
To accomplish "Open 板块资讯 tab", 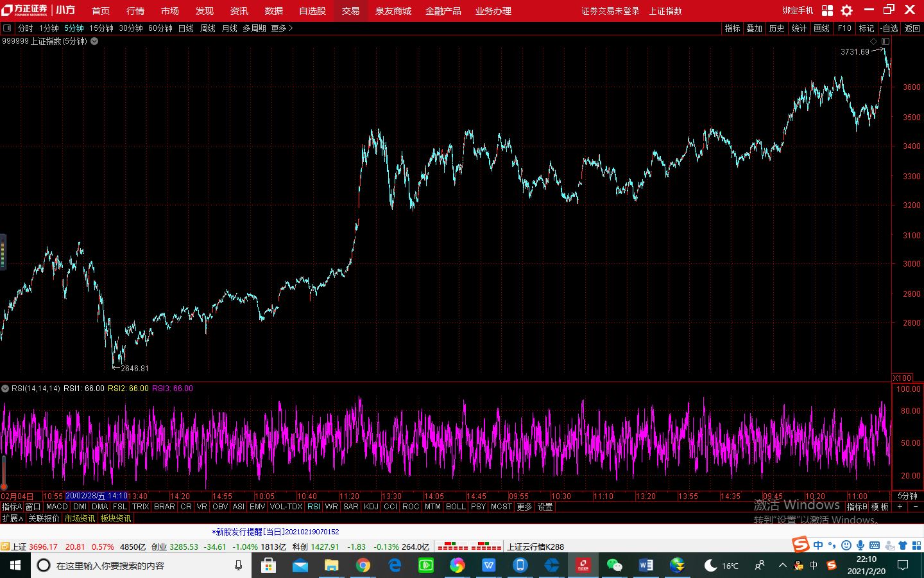I will pos(116,518).
